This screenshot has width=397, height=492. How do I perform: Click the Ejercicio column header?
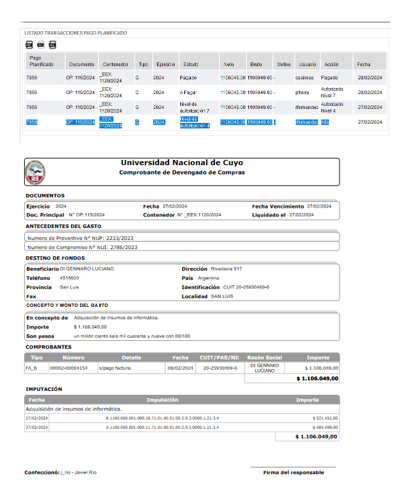pos(166,64)
